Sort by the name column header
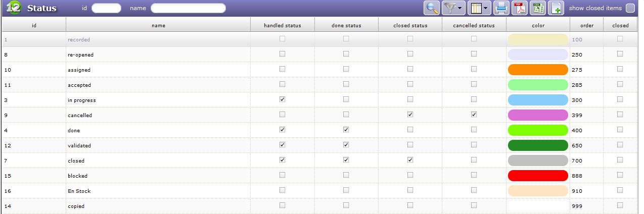 (x=158, y=25)
